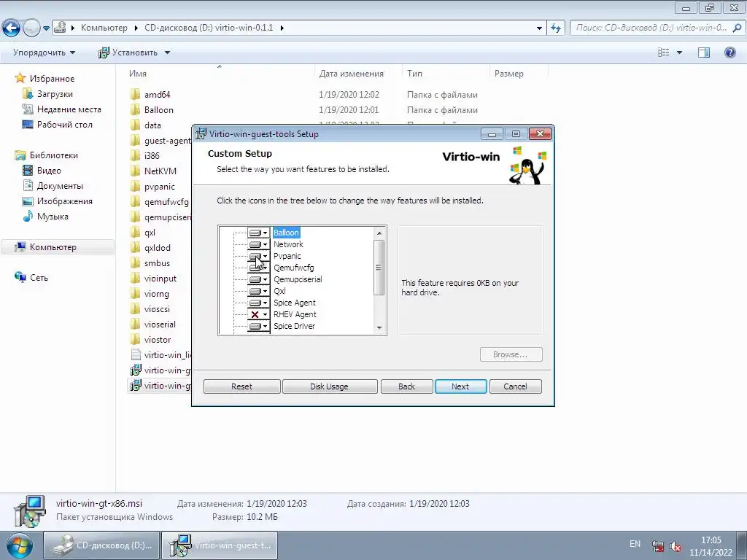This screenshot has height=560, width=747.
Task: Open the Упорядочить menu
Action: pos(44,52)
